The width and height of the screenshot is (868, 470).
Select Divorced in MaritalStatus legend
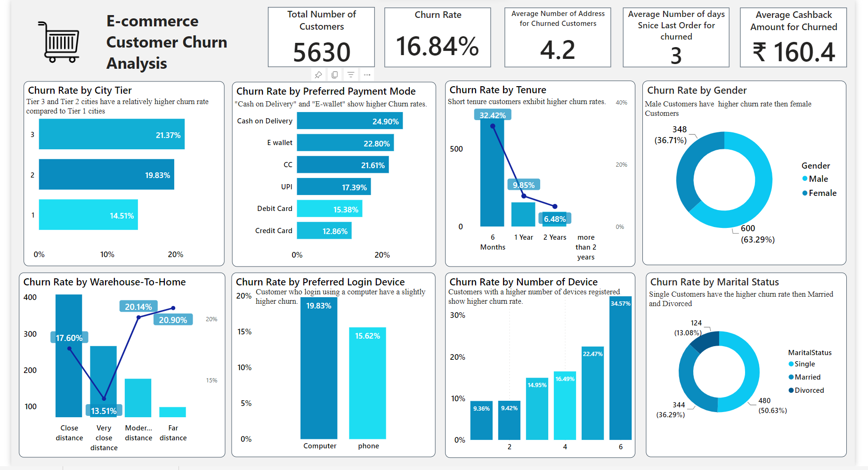(x=809, y=390)
